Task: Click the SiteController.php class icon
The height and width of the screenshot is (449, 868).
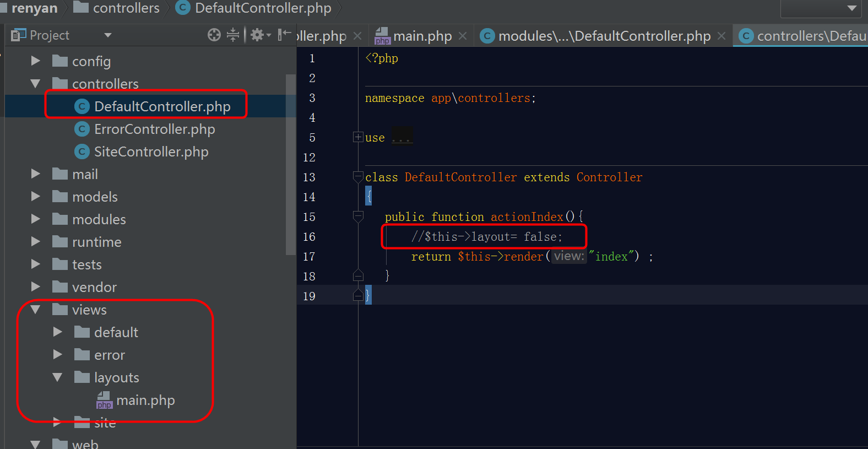Action: coord(82,152)
